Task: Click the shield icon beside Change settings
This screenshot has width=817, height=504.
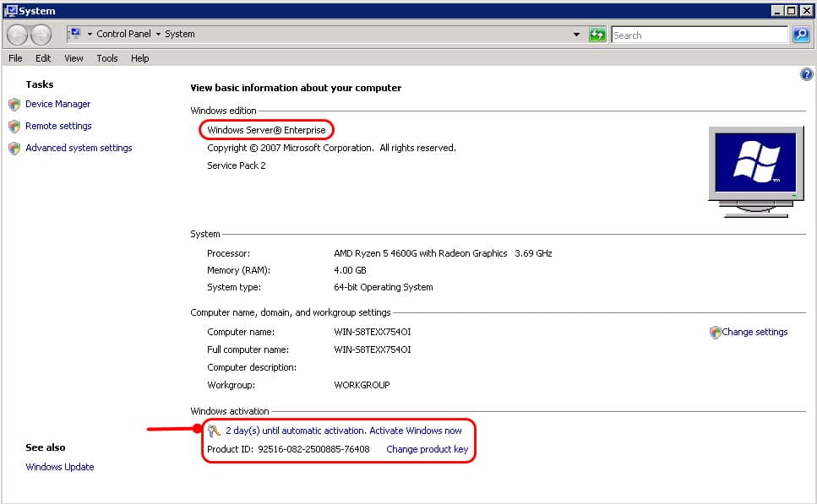Action: pos(715,332)
